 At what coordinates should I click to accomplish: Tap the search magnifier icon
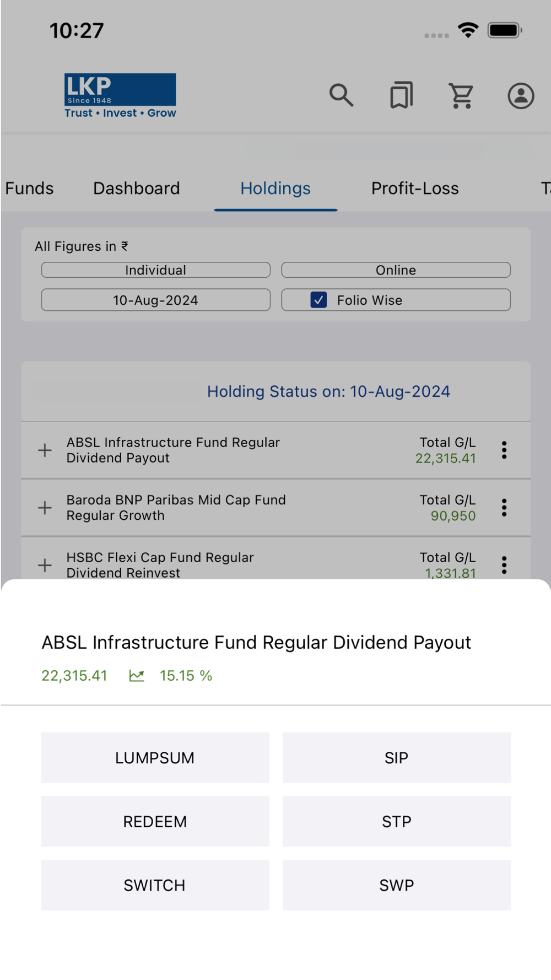point(341,95)
